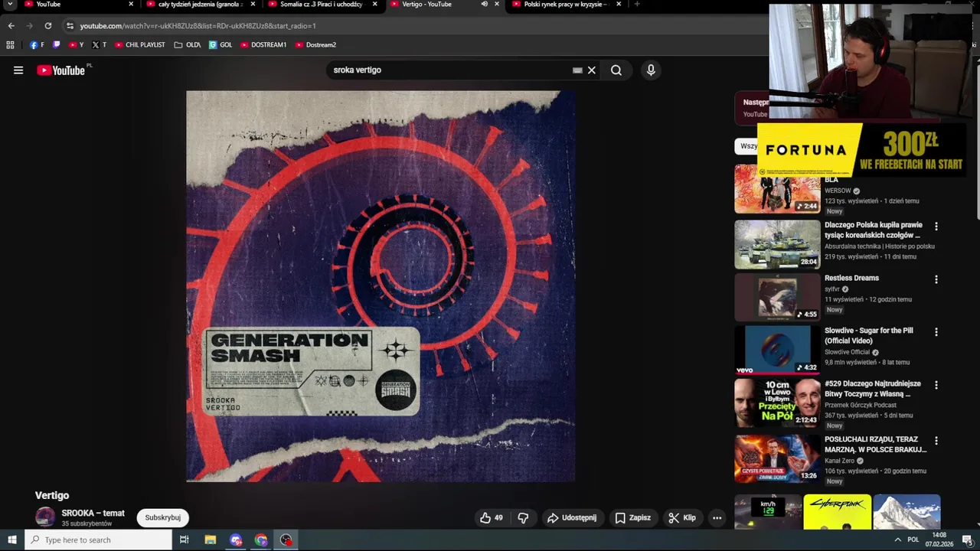Viewport: 980px width, 551px height.
Task: Open the Discord taskbar icon
Action: coord(236,540)
